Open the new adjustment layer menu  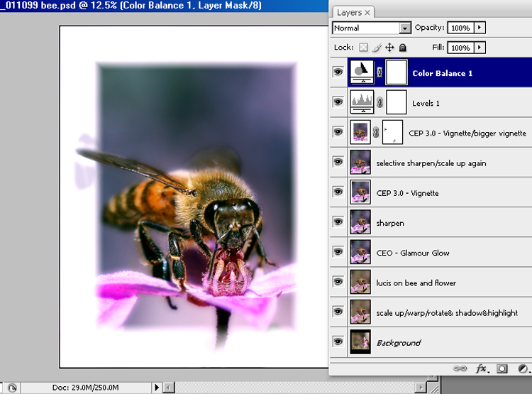(x=523, y=369)
